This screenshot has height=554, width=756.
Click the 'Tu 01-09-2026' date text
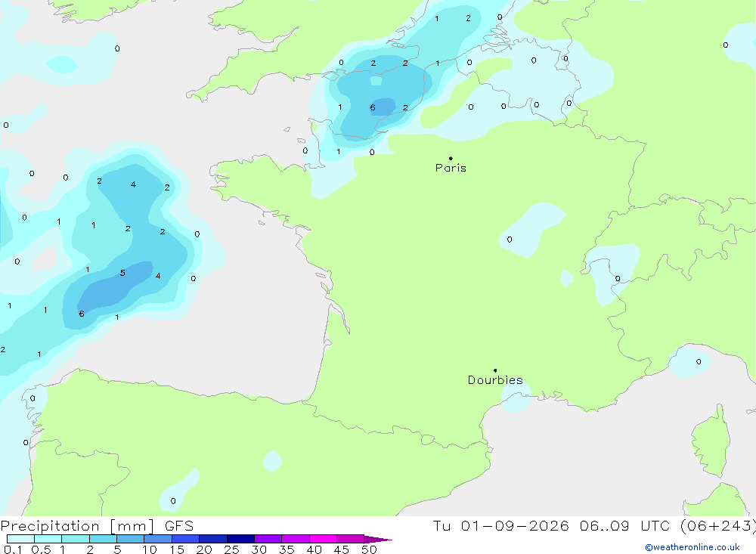point(501,525)
